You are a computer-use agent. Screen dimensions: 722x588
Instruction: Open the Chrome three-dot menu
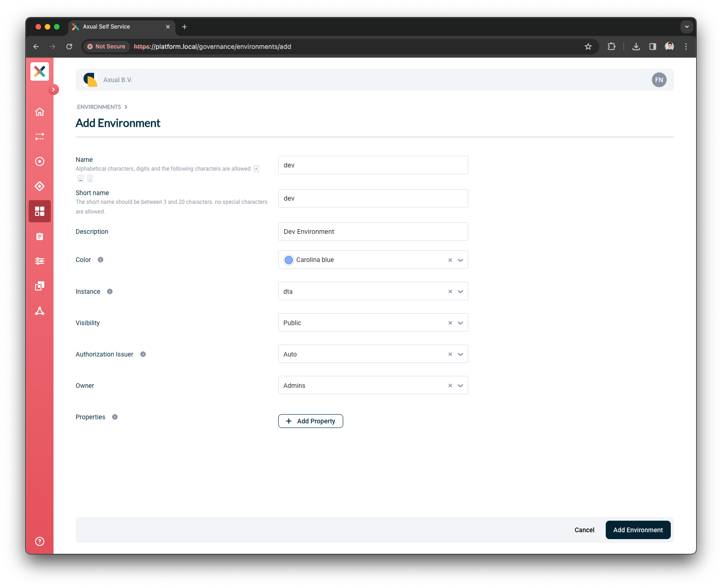tap(686, 47)
